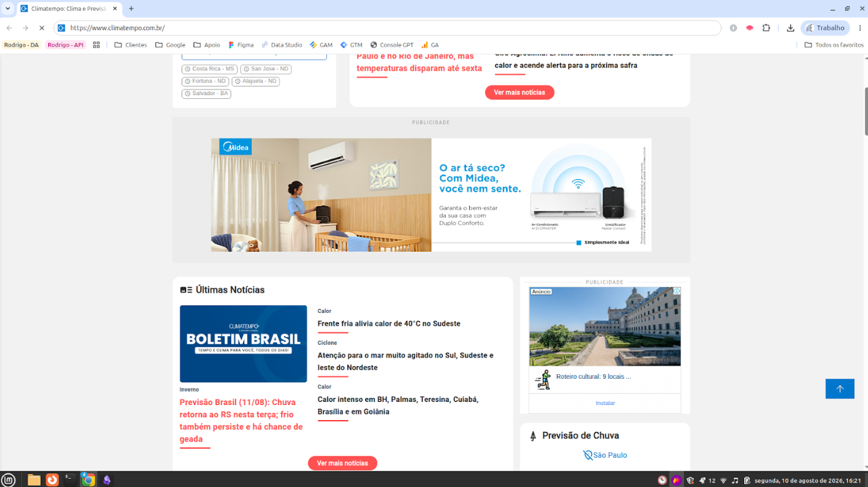This screenshot has width=868, height=487.
Task: Open the Rodrigo - DA tab group
Action: pos(21,45)
